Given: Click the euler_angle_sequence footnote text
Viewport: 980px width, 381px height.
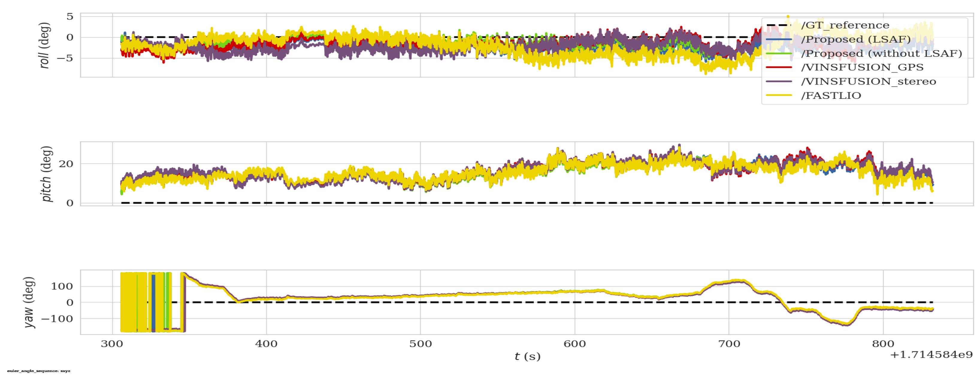Looking at the screenshot, I should click(38, 371).
